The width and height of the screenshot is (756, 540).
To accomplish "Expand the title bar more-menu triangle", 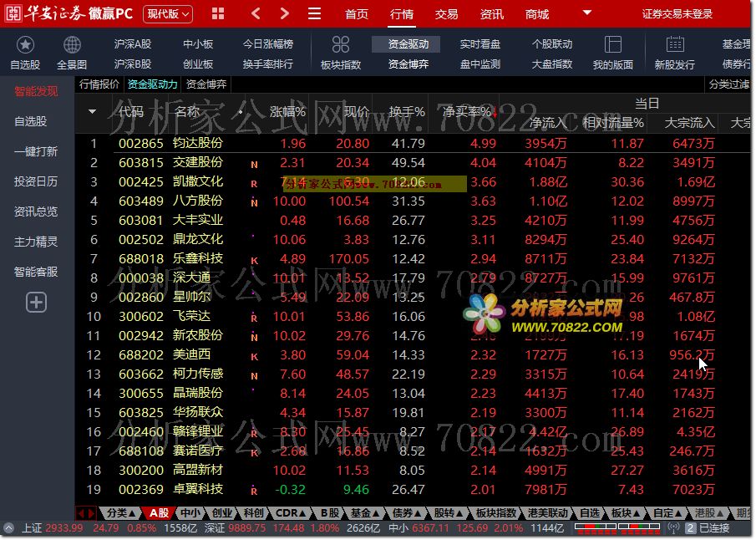I will (586, 13).
